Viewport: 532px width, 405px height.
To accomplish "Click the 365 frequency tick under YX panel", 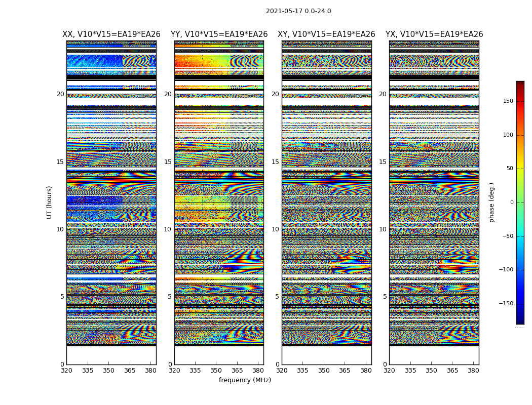I will 452,371.
